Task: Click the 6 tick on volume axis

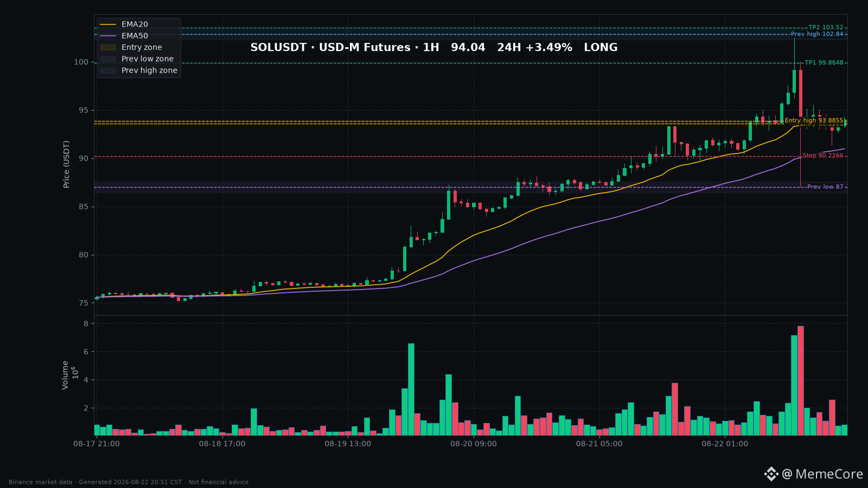Action: point(86,352)
